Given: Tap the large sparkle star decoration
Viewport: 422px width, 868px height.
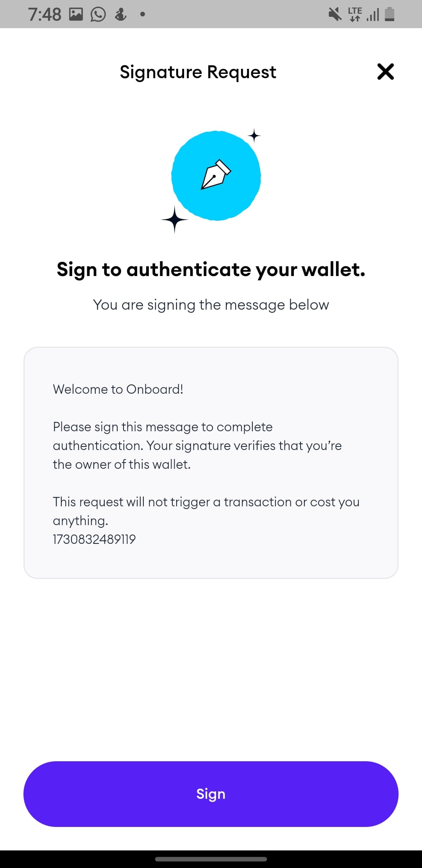Looking at the screenshot, I should [x=175, y=219].
